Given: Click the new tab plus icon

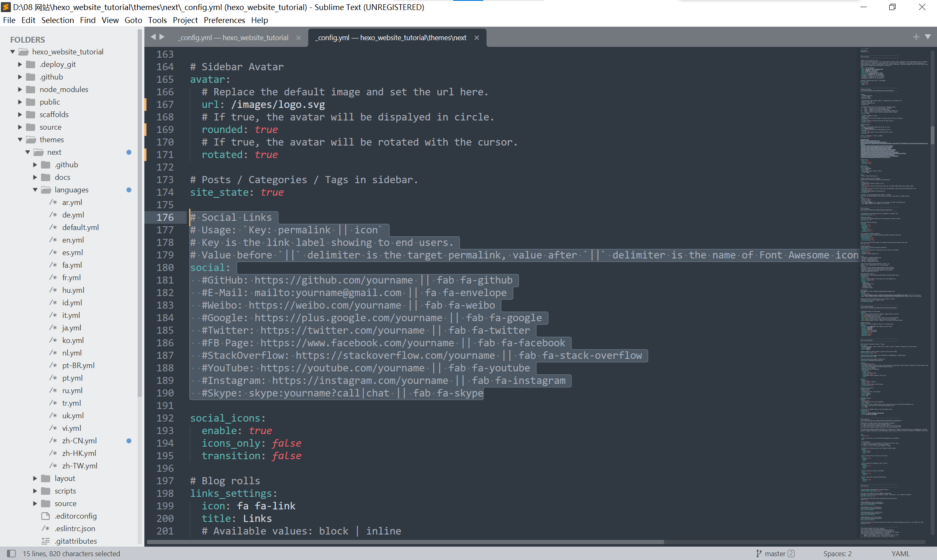Looking at the screenshot, I should (x=916, y=37).
